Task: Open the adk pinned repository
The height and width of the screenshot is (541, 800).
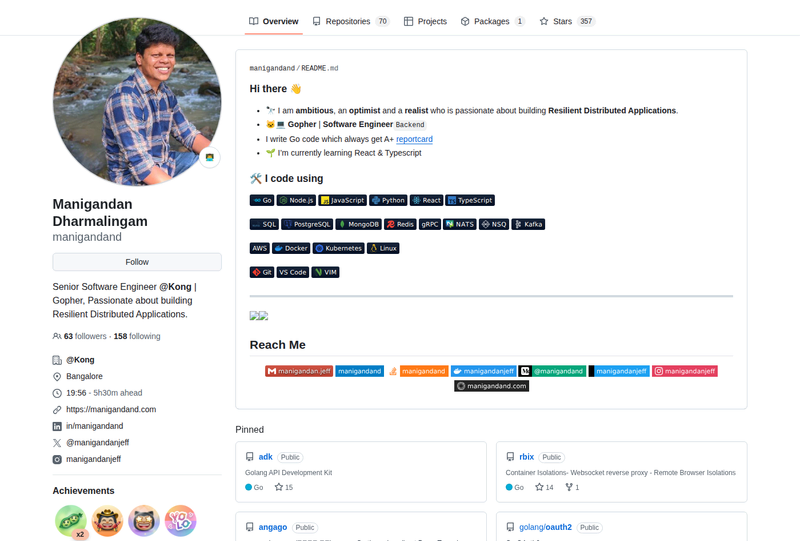Action: 265,457
